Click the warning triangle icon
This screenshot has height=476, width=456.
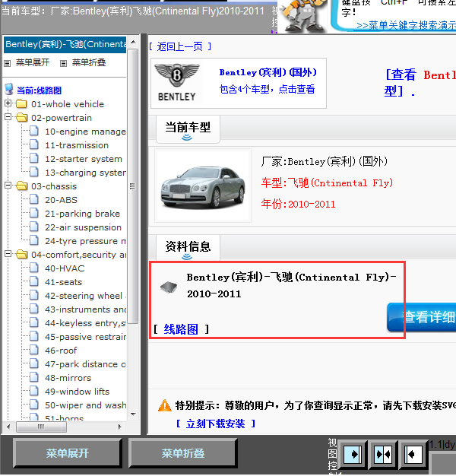click(x=165, y=405)
